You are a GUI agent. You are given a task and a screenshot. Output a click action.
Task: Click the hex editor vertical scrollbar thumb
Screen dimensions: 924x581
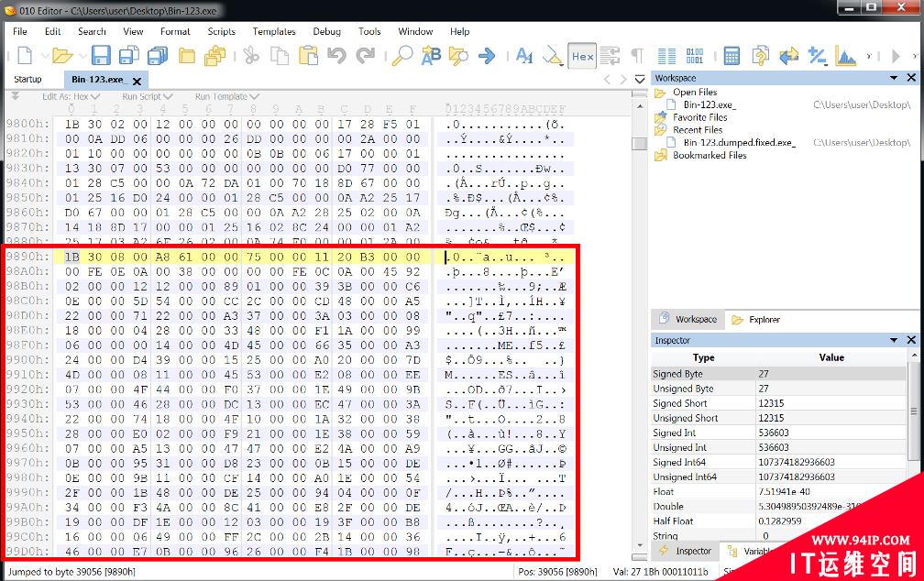point(640,144)
